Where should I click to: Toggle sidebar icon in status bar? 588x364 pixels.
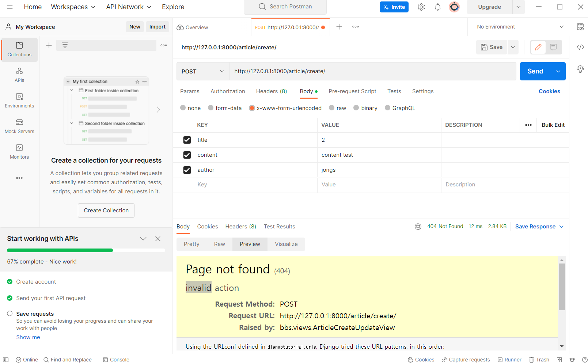click(x=6, y=360)
